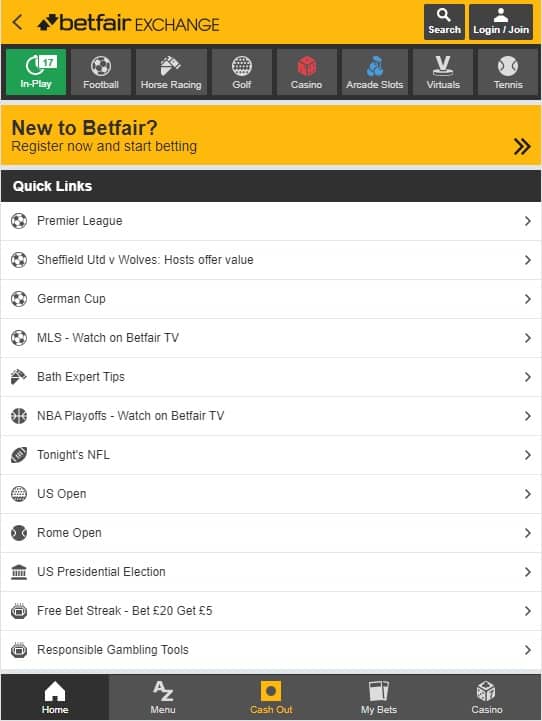Open the My Bets bottom tab
542x721 pixels.
379,697
